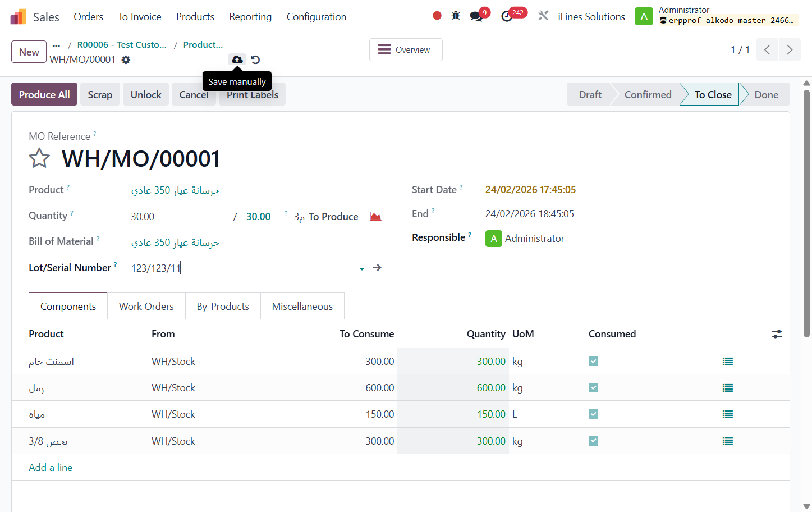Open detailed operations list for مياه

728,414
